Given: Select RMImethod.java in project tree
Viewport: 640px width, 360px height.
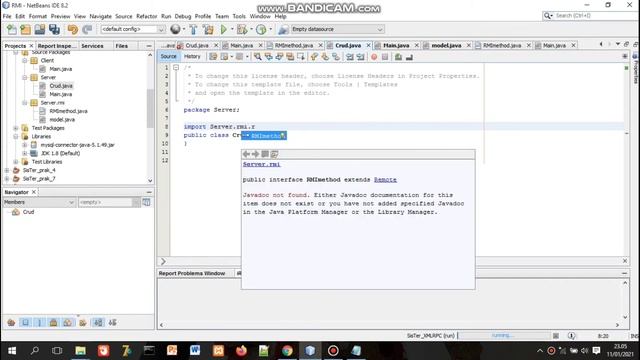Looking at the screenshot, I should (69, 111).
